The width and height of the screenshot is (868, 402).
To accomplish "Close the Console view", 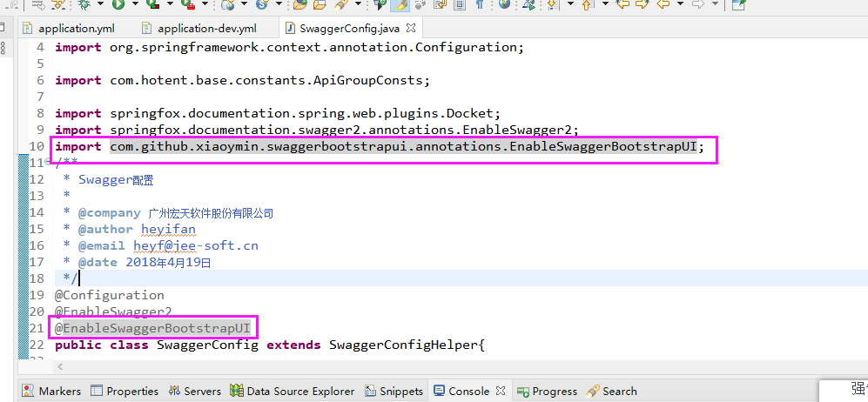I will tap(501, 391).
